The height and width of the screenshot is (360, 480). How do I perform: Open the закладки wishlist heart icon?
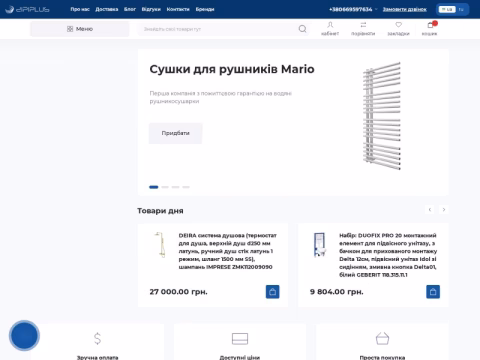coord(398,28)
